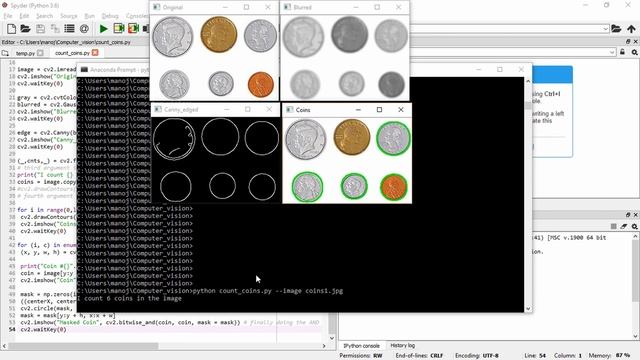Image resolution: width=640 pixels, height=360 pixels.
Task: Toggle the lock icon in the help pane
Action: click(622, 52)
